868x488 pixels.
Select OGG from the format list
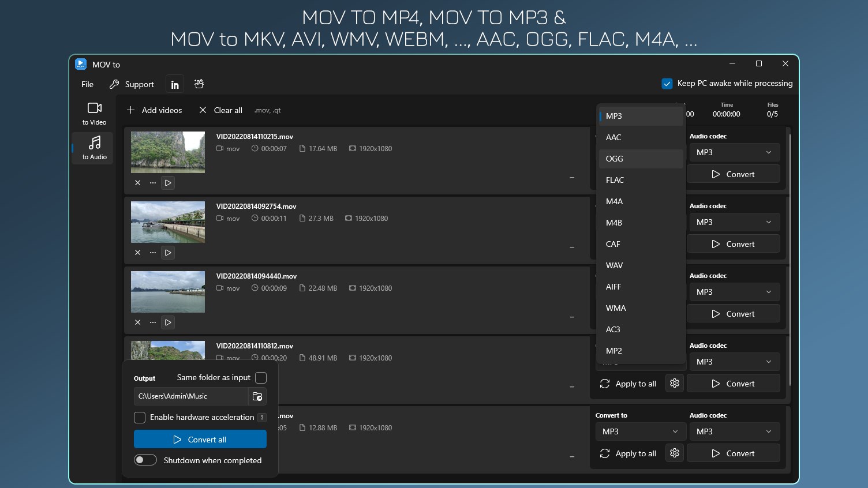click(614, 159)
